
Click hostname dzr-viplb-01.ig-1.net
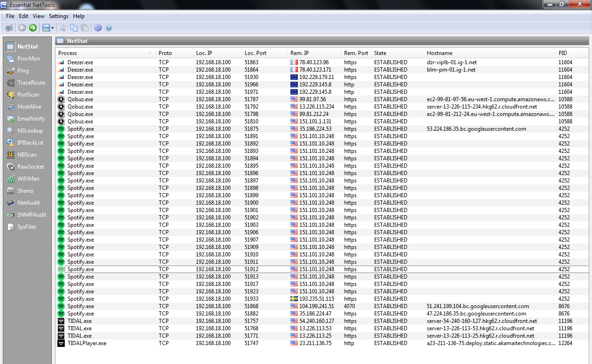(x=451, y=62)
